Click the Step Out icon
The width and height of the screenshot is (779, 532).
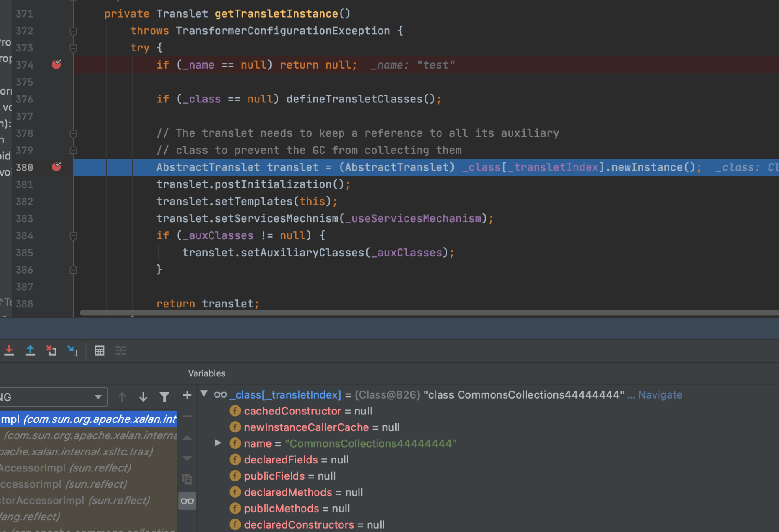coord(30,350)
